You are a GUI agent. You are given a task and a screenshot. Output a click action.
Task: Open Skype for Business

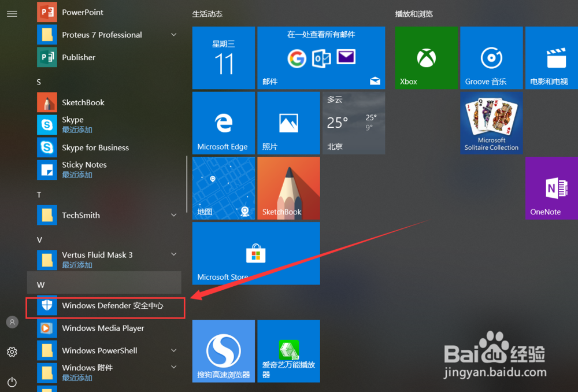click(x=104, y=147)
